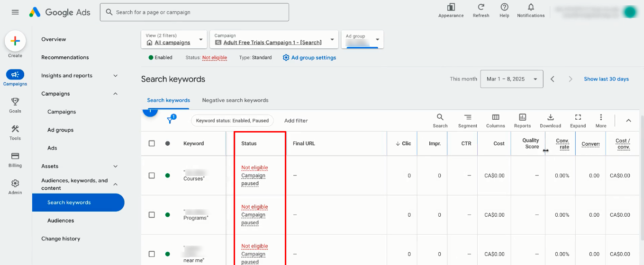This screenshot has width=644, height=265.
Task: Check the box for the Programs keyword row
Action: [x=152, y=215]
